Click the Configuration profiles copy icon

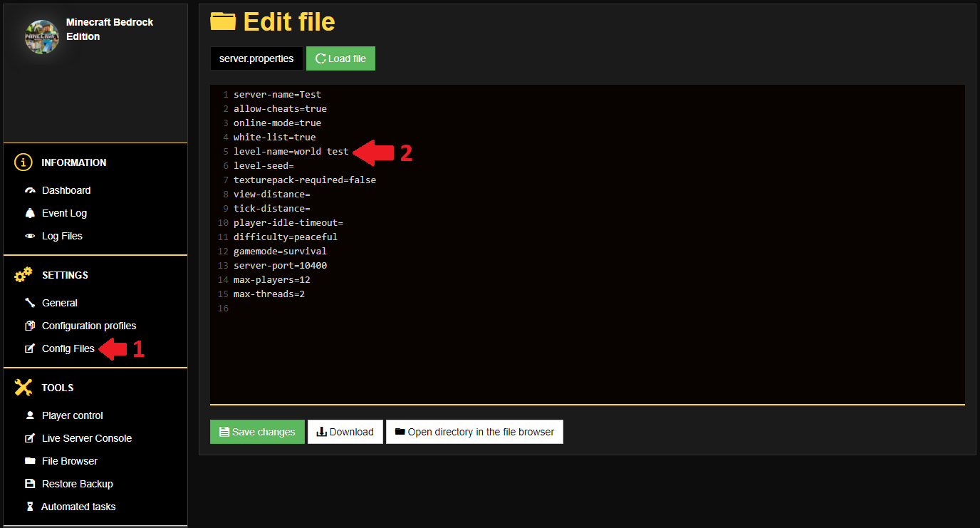30,326
